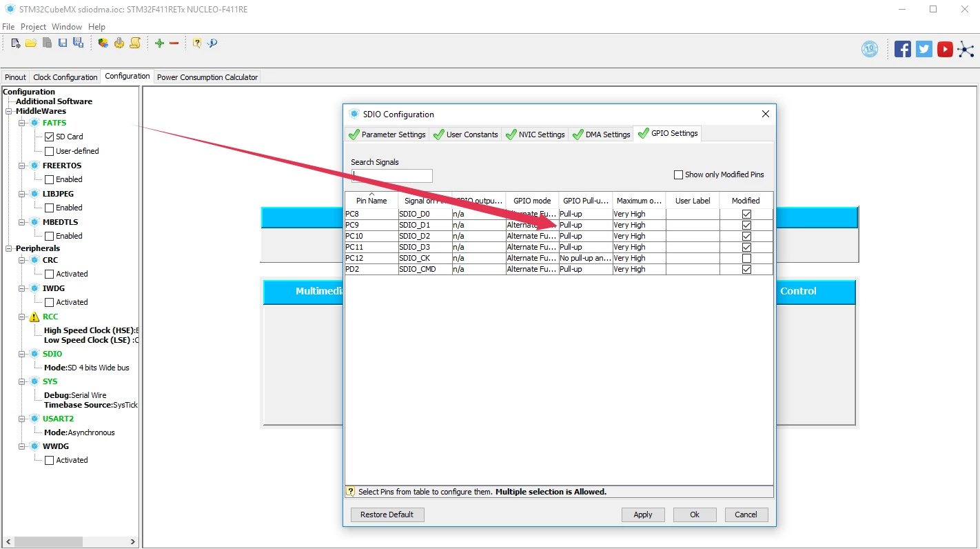Collapse the Peripherals tree node
The height and width of the screenshot is (549, 980).
pyautogui.click(x=9, y=248)
